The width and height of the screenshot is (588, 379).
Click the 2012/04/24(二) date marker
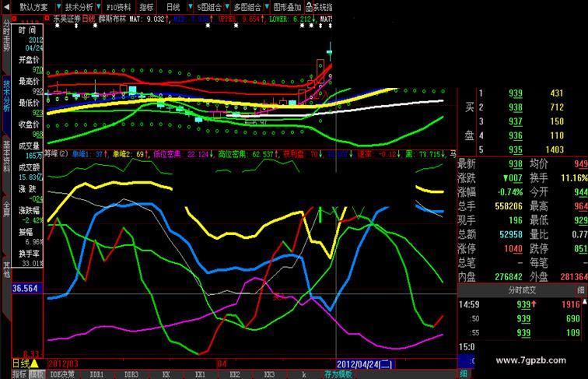coord(365,364)
